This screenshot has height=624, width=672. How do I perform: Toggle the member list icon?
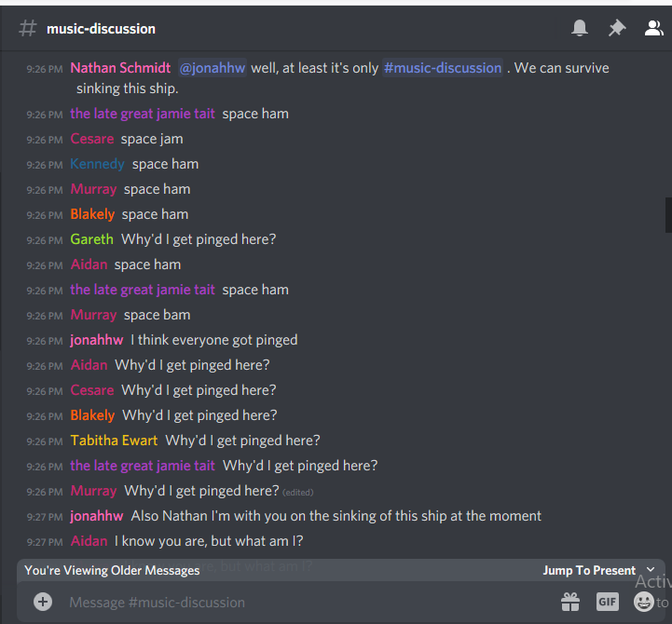pos(654,28)
